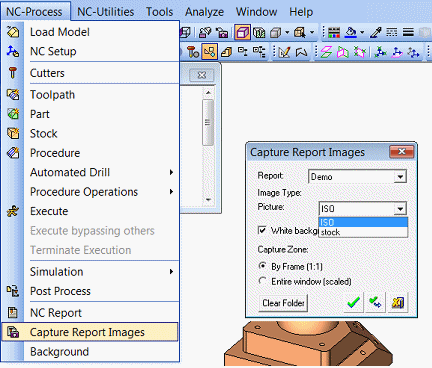Screen dimensions: 432x368
Task: Choose stock from the Picture dropdown list
Action: click(363, 232)
